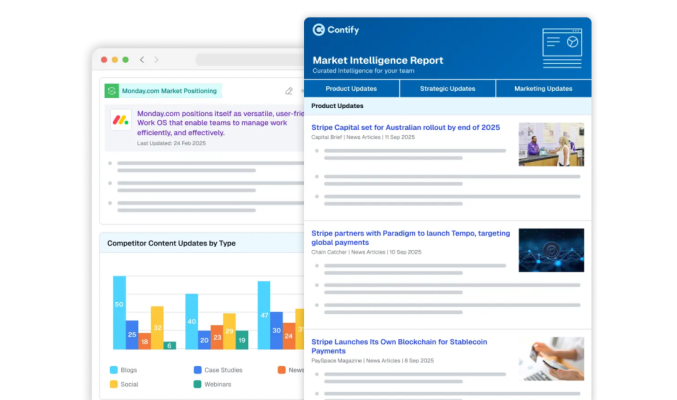Click the green maximize window dot

(x=125, y=60)
